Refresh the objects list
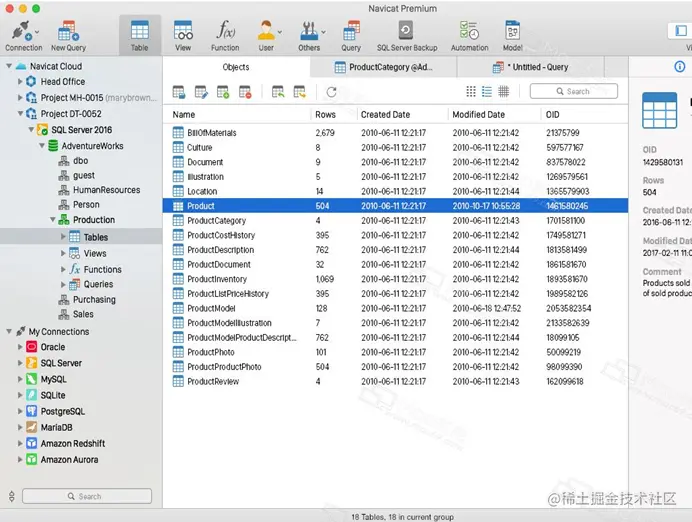The height and width of the screenshot is (522, 692). pyautogui.click(x=331, y=92)
